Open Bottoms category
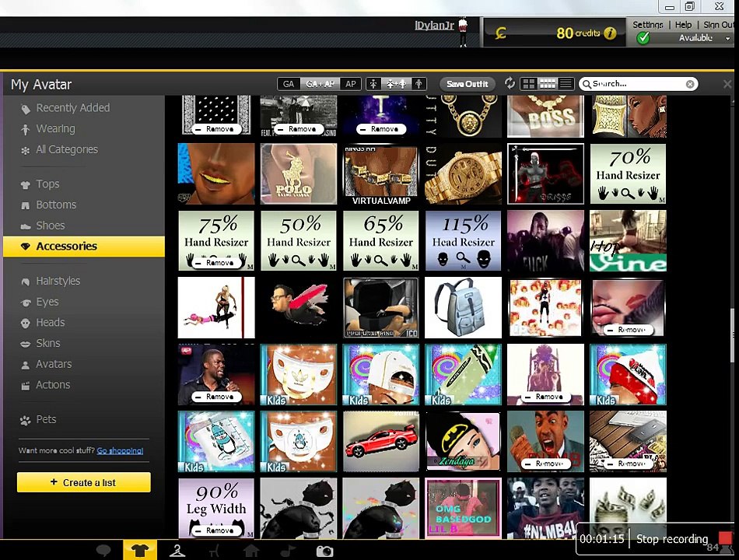 (55, 205)
